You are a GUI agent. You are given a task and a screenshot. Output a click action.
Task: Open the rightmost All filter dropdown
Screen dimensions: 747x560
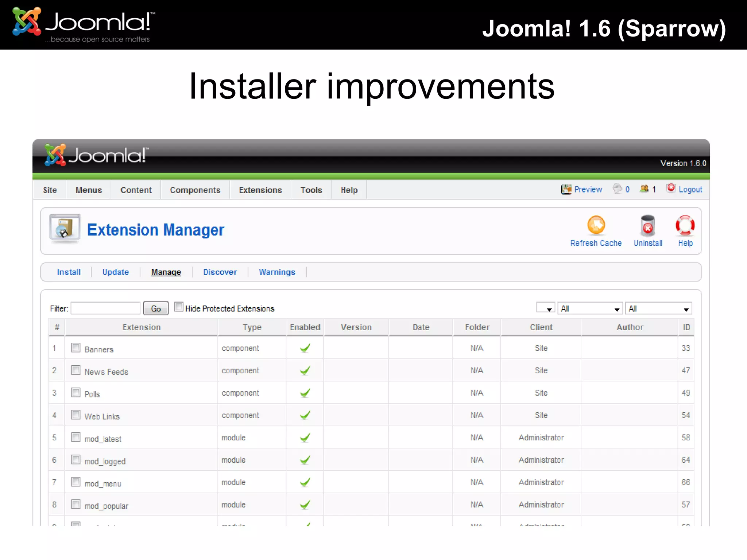pos(658,308)
